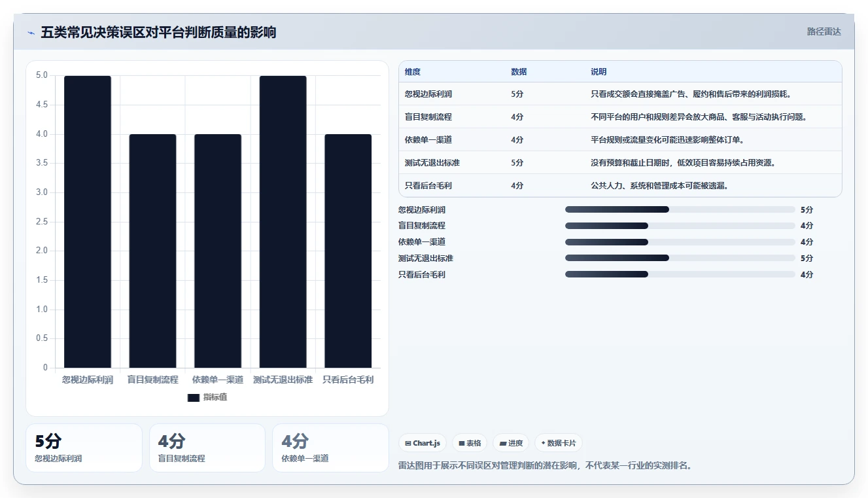868x498 pixels.
Task: Click x-axis label 测试无退出标准
Action: [x=283, y=380]
